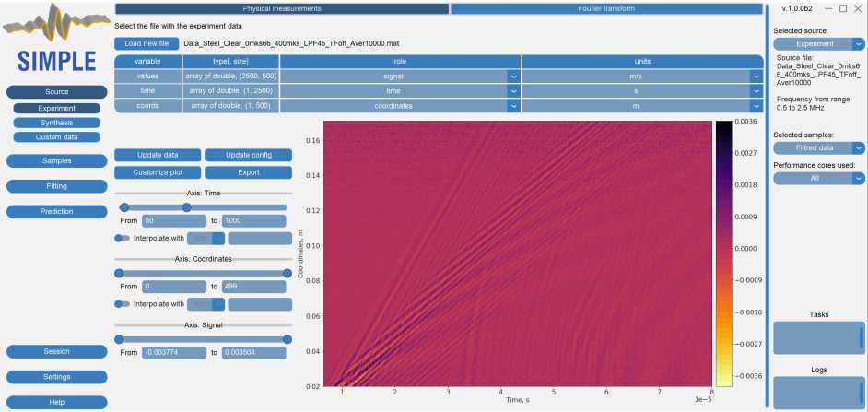
Task: Click the Logs panel scrollbar
Action: tap(862, 394)
